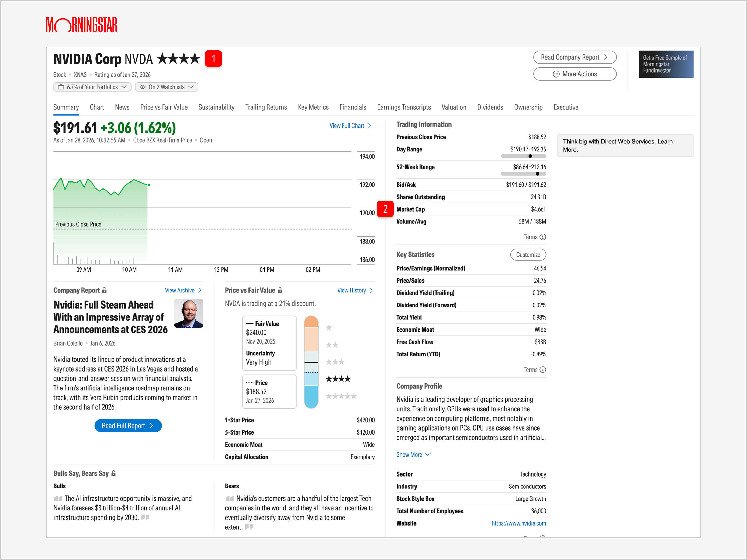Click Brian Colello's author photo

click(x=189, y=313)
